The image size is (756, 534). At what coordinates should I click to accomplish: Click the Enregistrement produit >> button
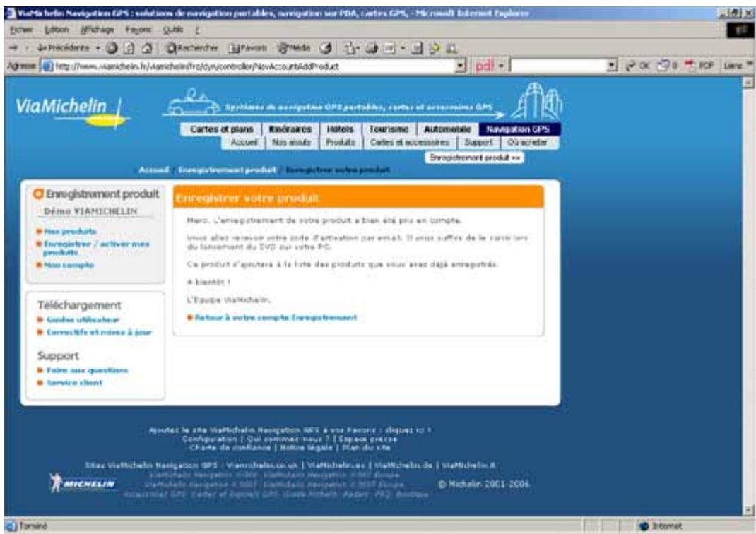[474, 158]
